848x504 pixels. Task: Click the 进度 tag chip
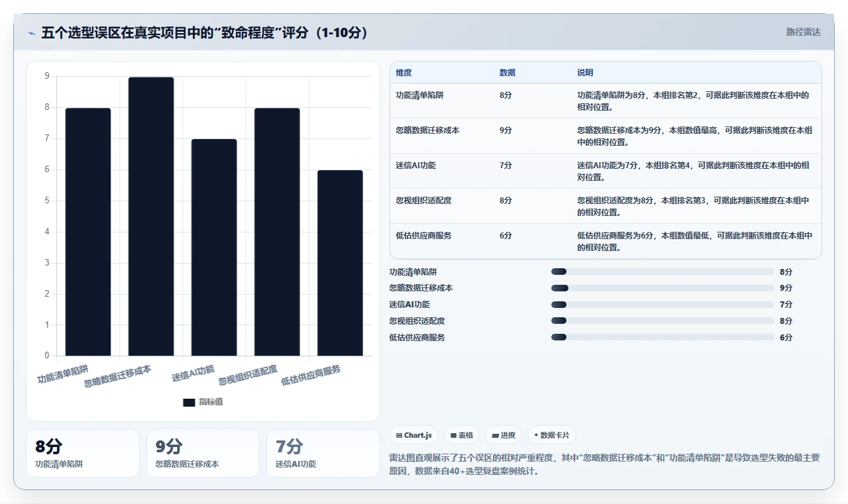coord(503,435)
